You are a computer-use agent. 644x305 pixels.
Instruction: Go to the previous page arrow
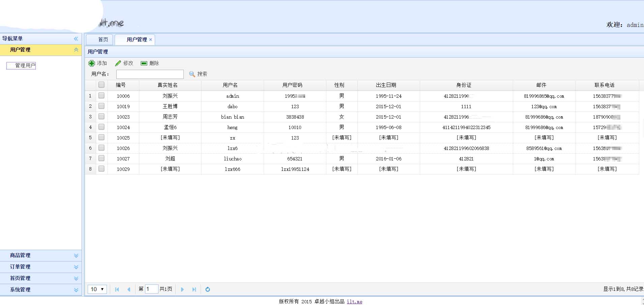click(128, 289)
